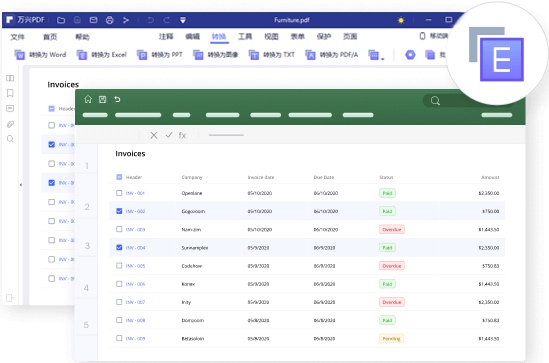Uncheck the INV-002 Gogozoom row checkbox
549x363 pixels.
point(119,211)
